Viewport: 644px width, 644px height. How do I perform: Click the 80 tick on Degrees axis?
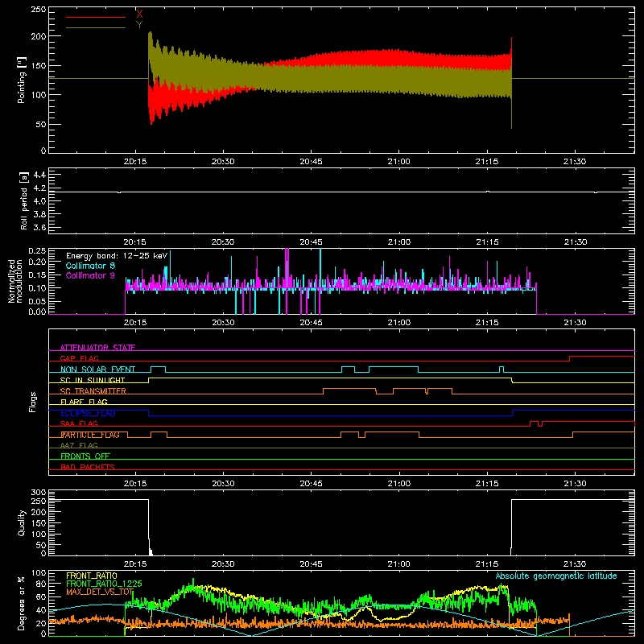[41, 584]
